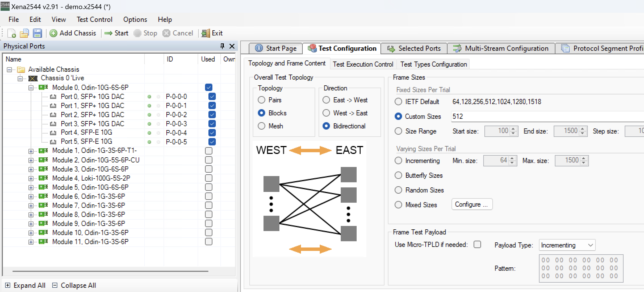Check the Used box for Module 1
The image size is (644, 292).
click(x=209, y=151)
